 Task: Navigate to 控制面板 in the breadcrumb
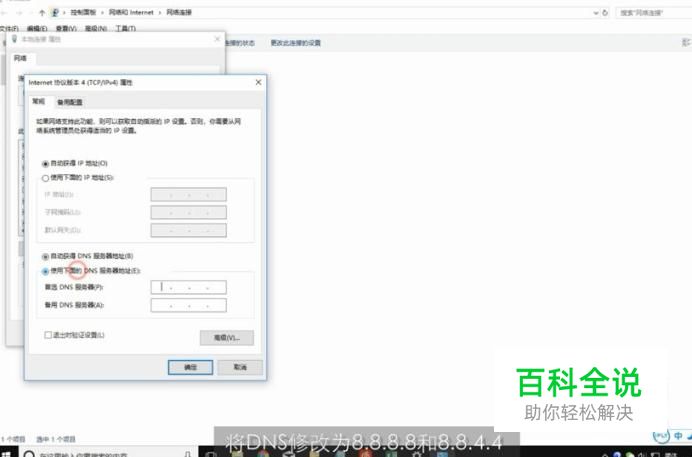pos(83,13)
